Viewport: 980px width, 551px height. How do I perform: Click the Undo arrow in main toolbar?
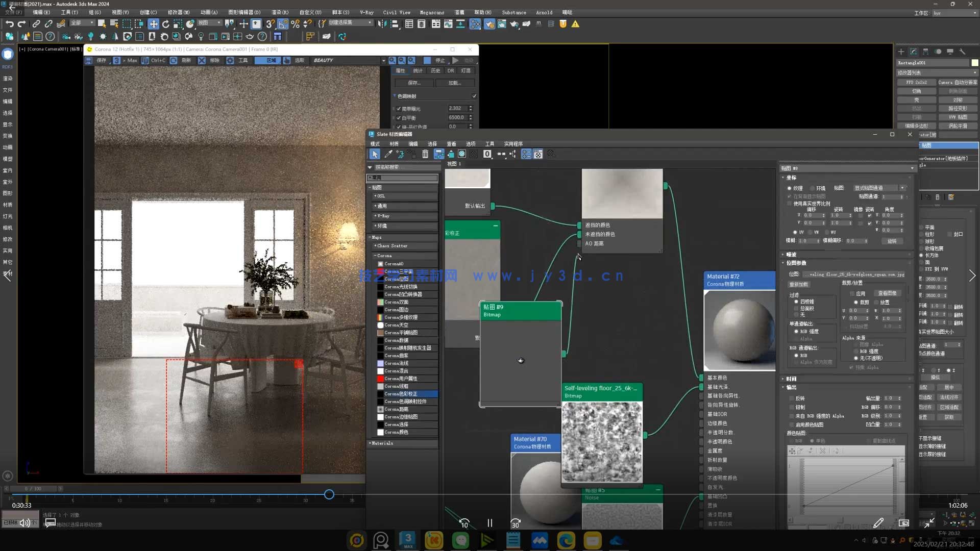pos(9,24)
